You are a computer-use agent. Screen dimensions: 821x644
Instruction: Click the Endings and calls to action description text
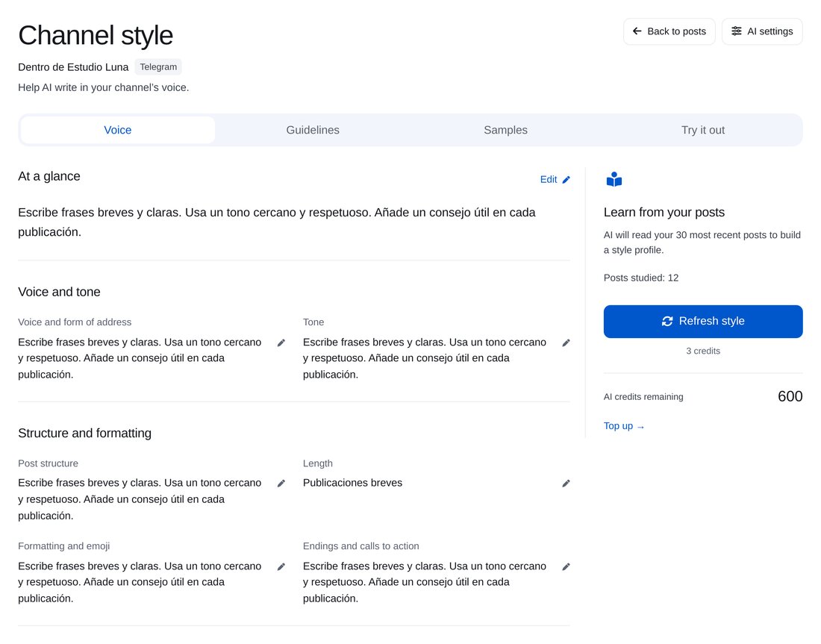424,582
